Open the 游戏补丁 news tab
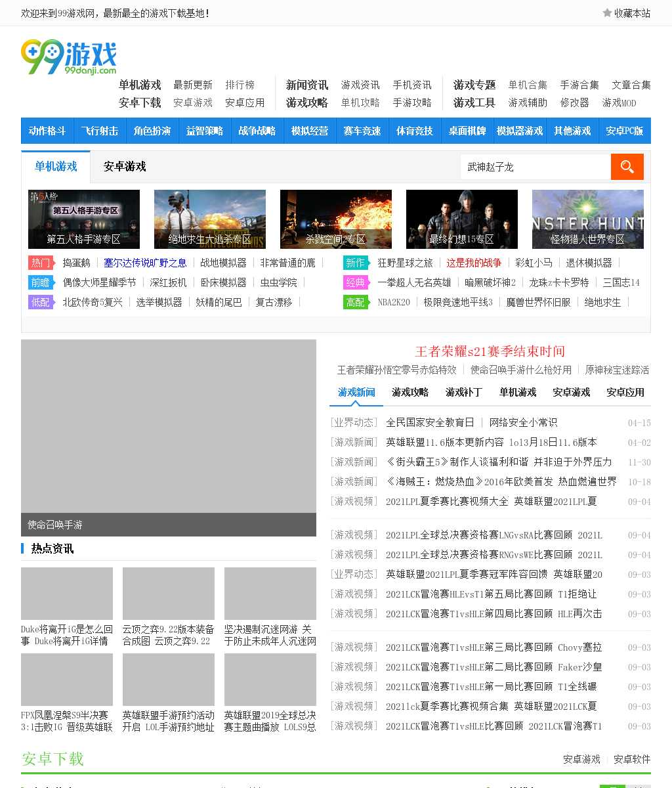 [464, 392]
